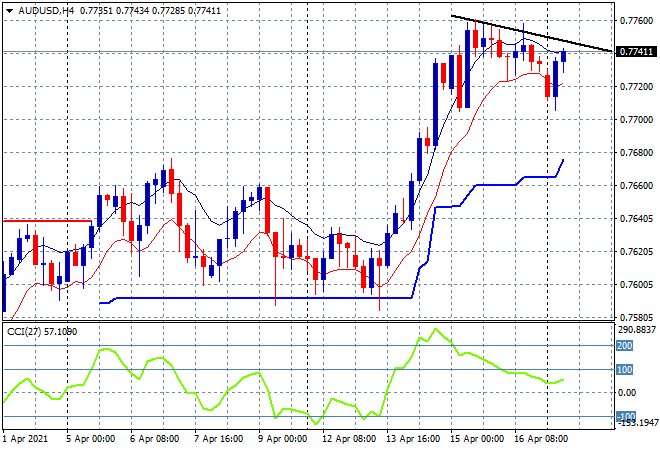Select the black descending trendline

(532, 33)
